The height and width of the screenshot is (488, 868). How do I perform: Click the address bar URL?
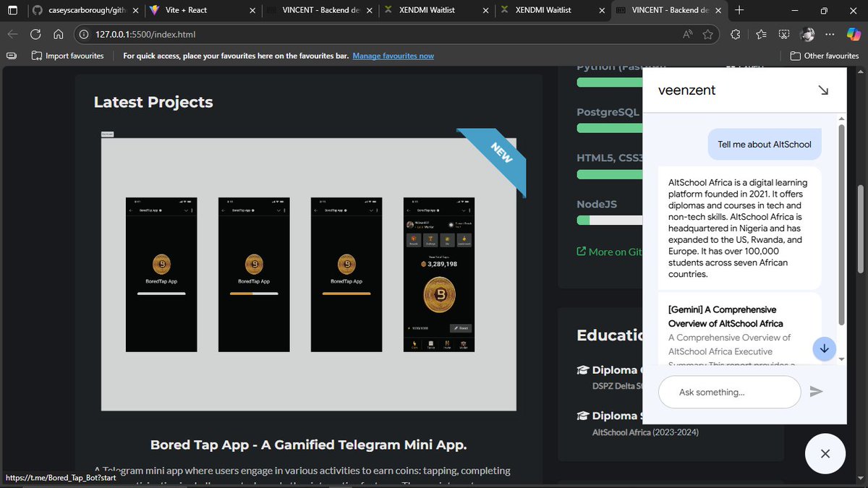click(x=145, y=34)
